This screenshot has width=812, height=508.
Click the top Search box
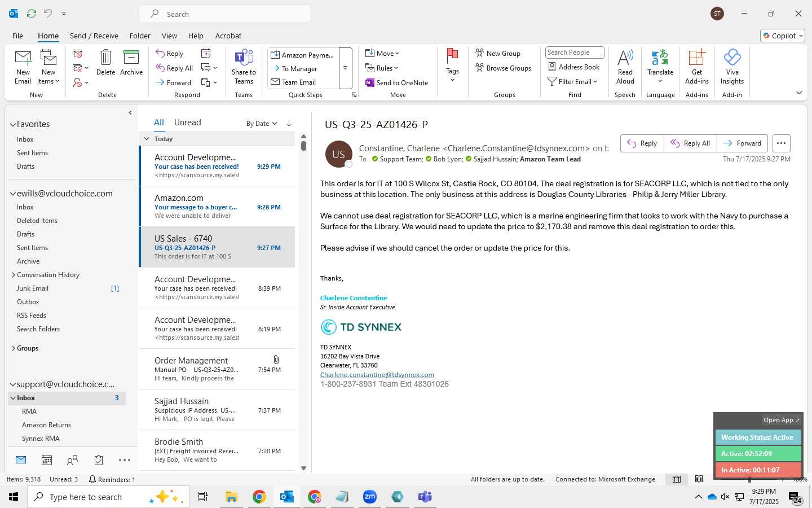225,14
